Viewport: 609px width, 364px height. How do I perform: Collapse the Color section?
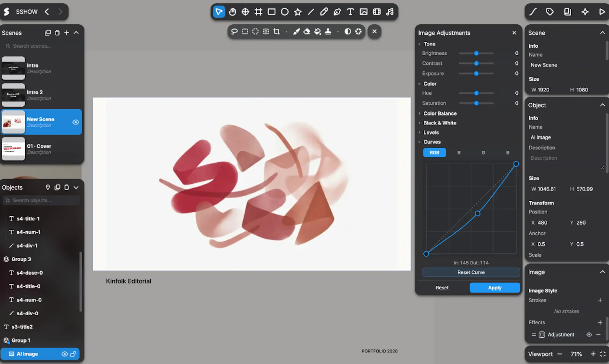[419, 84]
